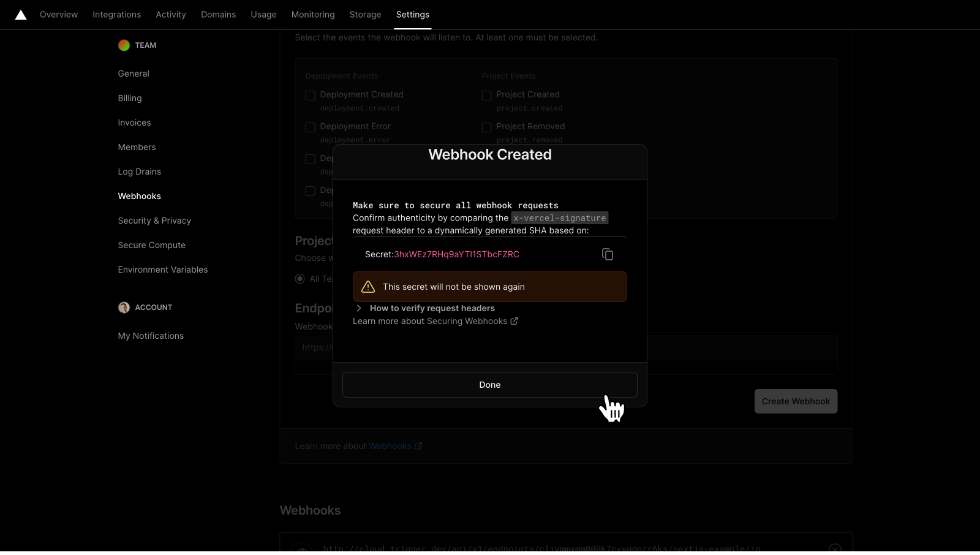Go to the Activity tab

pos(171,15)
